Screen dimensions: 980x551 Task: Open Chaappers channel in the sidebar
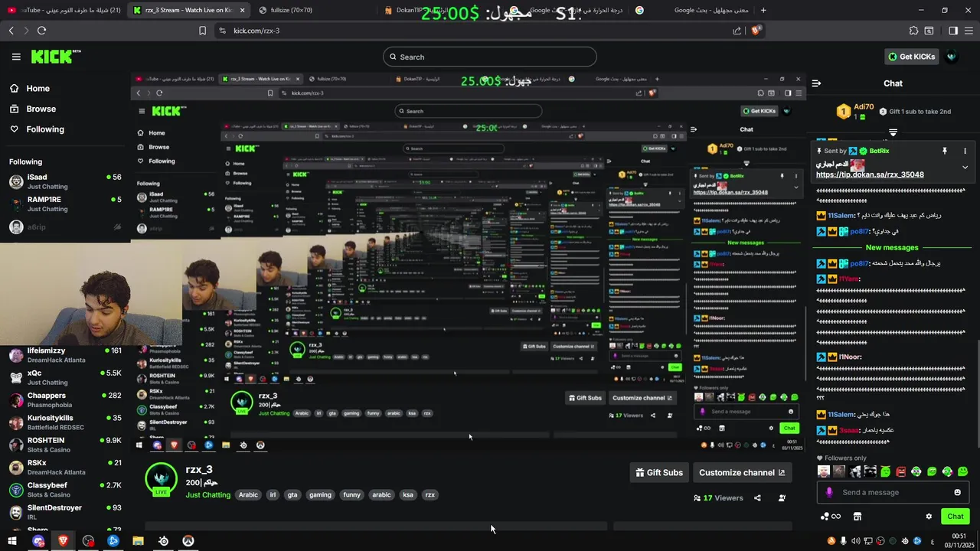point(65,399)
